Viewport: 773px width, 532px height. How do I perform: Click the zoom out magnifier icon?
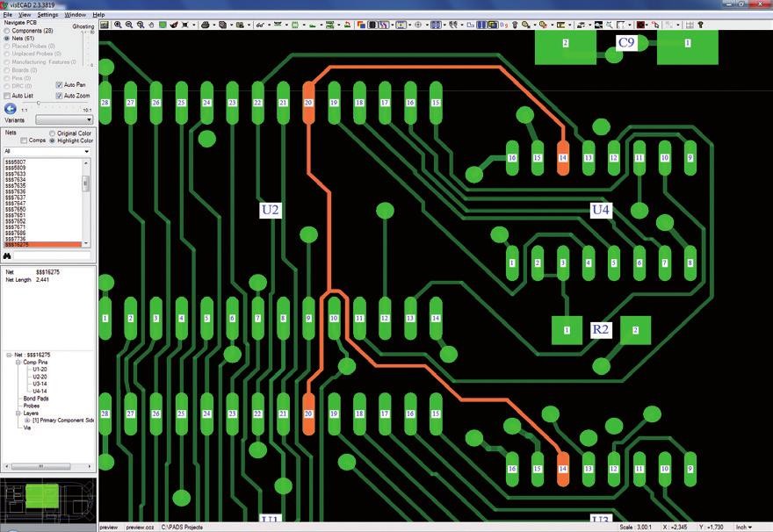point(131,25)
